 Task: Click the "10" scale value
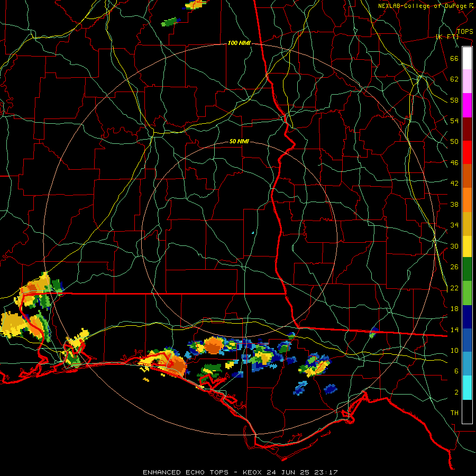(454, 351)
